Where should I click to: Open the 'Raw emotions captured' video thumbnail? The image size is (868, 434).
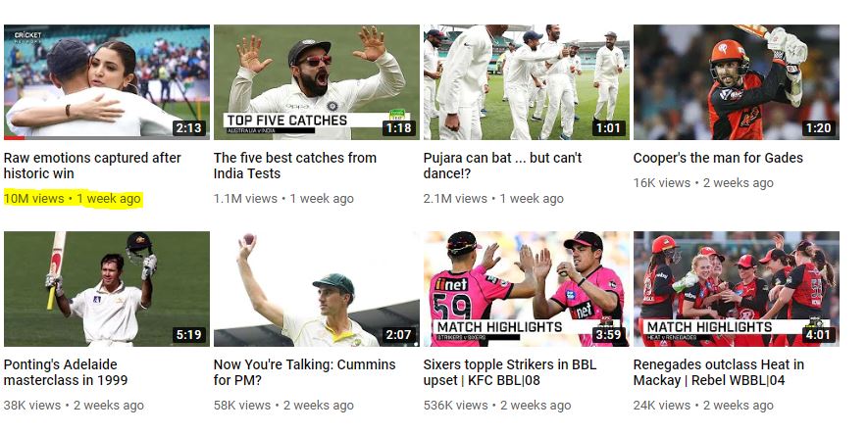pos(107,82)
